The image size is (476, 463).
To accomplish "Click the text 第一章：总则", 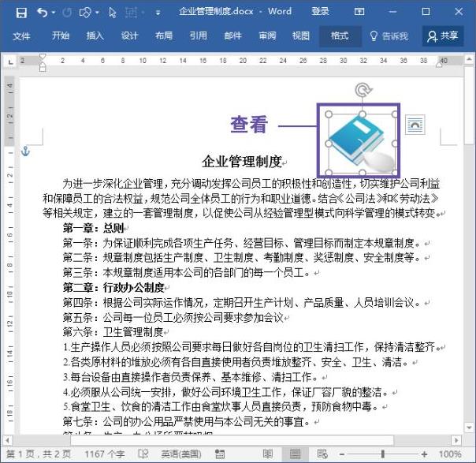I will pos(93,228).
